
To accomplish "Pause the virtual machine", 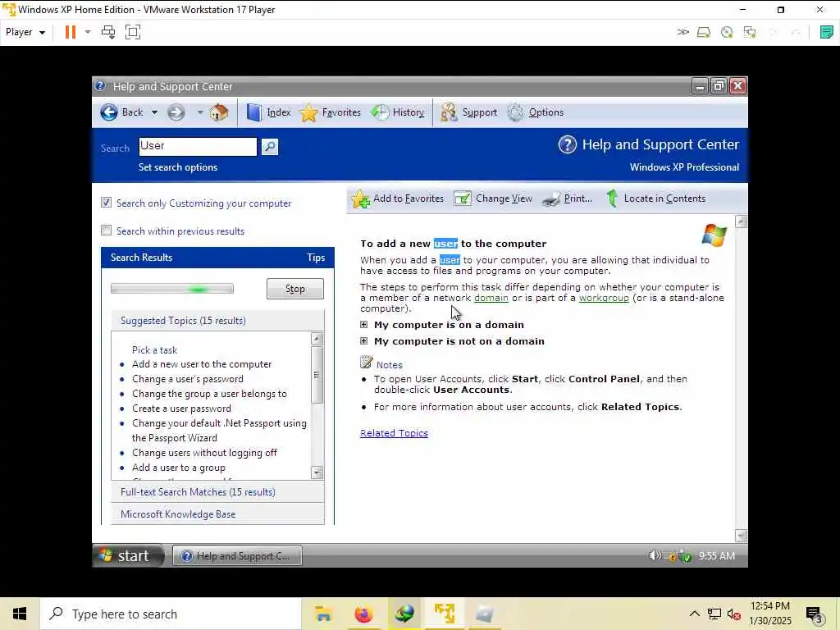I will click(x=71, y=32).
